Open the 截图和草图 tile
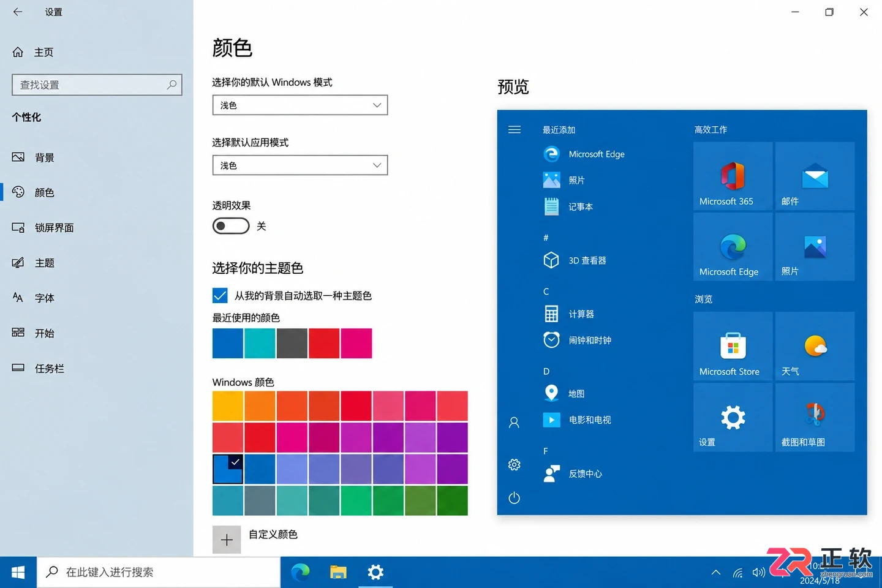Image resolution: width=882 pixels, height=588 pixels. point(815,417)
